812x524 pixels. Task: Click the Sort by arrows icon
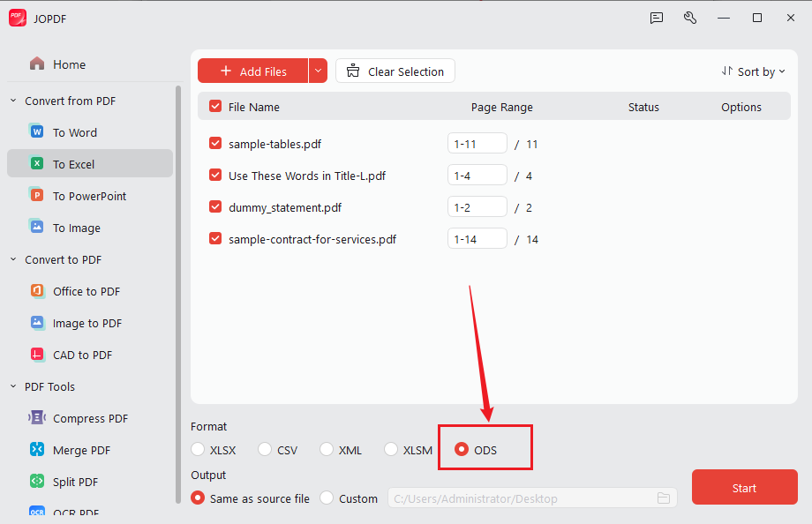[727, 71]
